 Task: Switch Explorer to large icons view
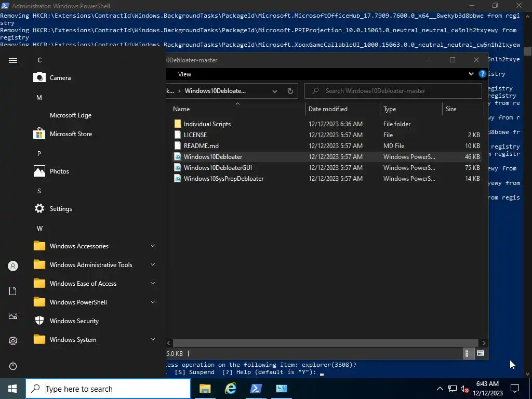(x=480, y=353)
